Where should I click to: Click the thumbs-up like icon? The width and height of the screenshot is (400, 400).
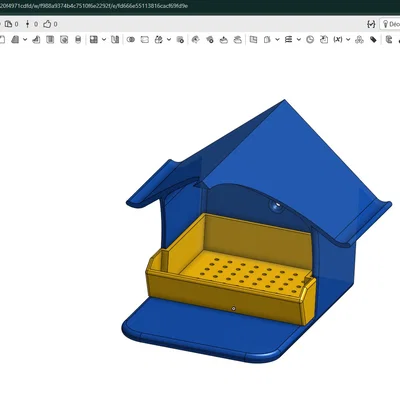pyautogui.click(x=47, y=24)
